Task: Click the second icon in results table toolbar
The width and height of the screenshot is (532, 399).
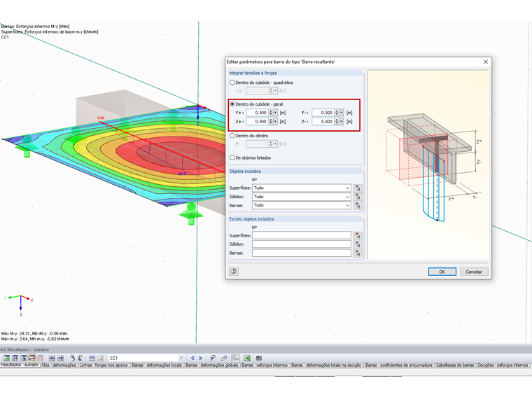Action: (15, 358)
